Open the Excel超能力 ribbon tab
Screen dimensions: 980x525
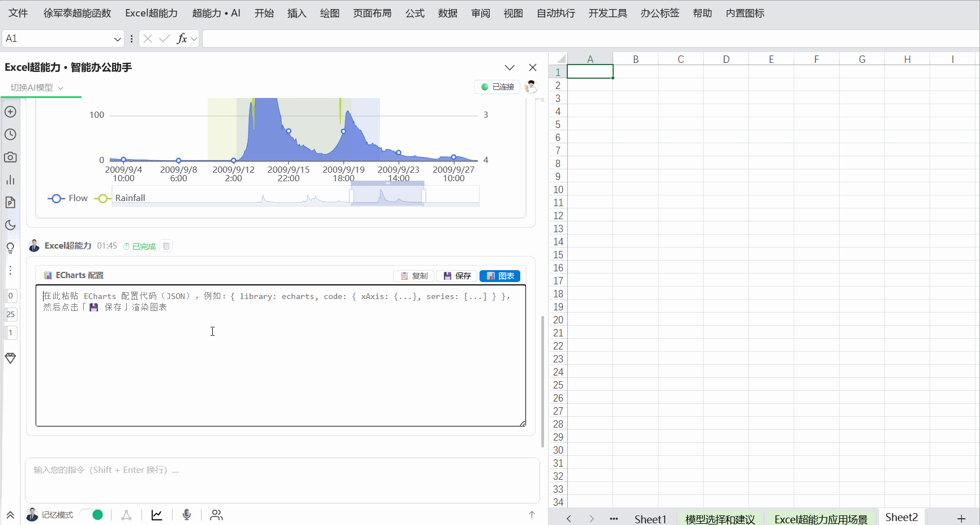pyautogui.click(x=151, y=13)
